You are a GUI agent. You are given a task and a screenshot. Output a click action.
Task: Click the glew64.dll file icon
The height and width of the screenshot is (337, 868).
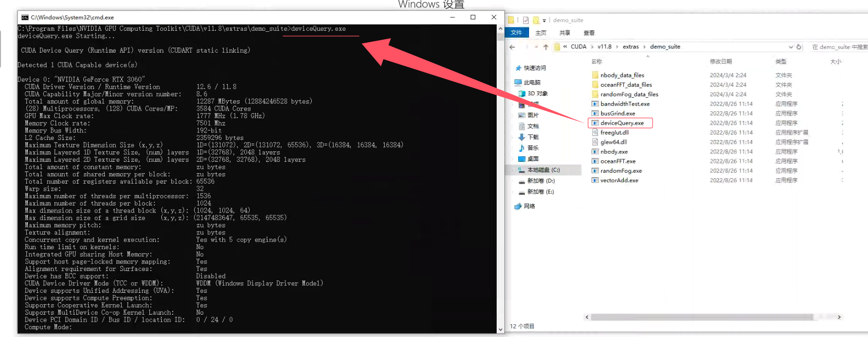[x=595, y=142]
